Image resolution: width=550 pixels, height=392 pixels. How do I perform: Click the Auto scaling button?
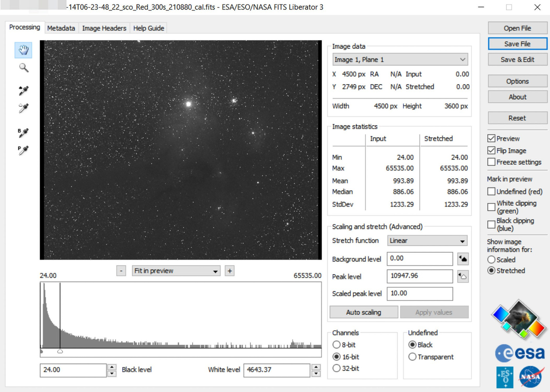363,312
